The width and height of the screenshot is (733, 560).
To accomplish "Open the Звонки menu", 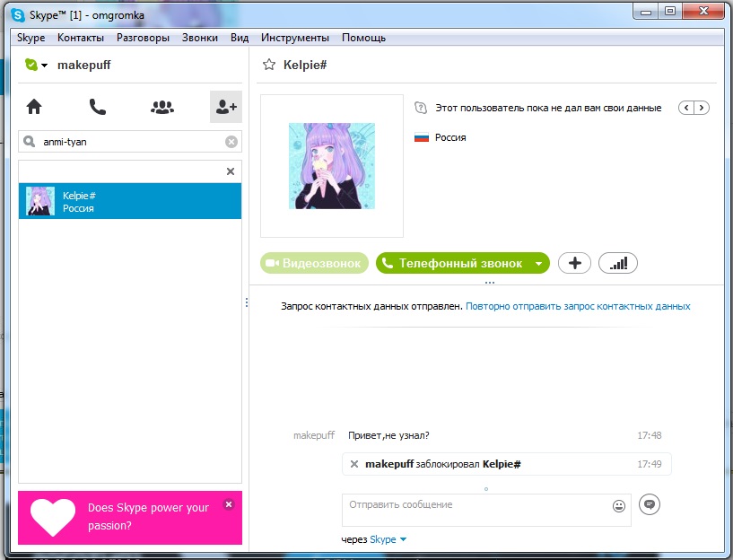I will pyautogui.click(x=199, y=38).
